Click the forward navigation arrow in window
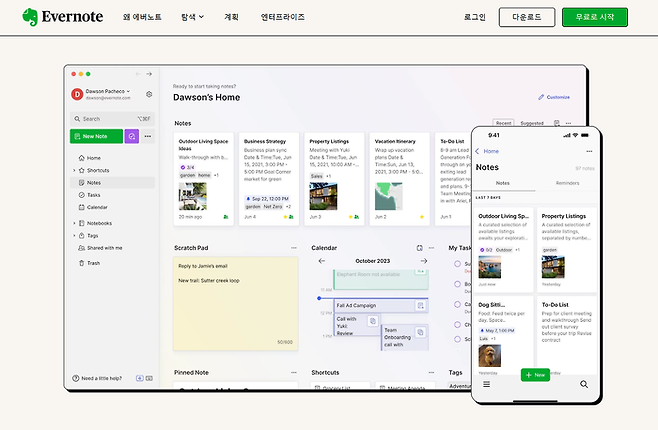The width and height of the screenshot is (658, 430). [149, 74]
